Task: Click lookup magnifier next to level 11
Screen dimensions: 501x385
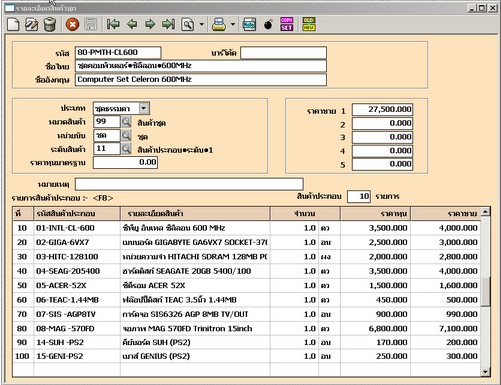Action: (x=126, y=149)
